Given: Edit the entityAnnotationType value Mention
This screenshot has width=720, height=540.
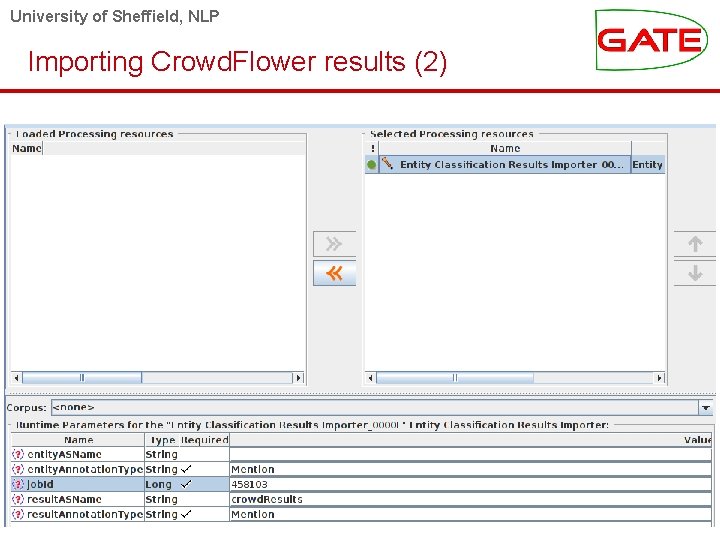Looking at the screenshot, I should (470, 469).
